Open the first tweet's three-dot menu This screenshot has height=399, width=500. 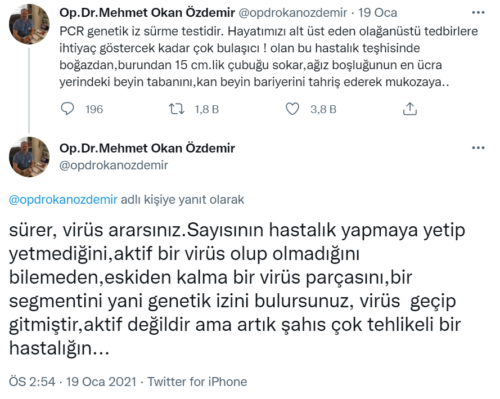(478, 13)
